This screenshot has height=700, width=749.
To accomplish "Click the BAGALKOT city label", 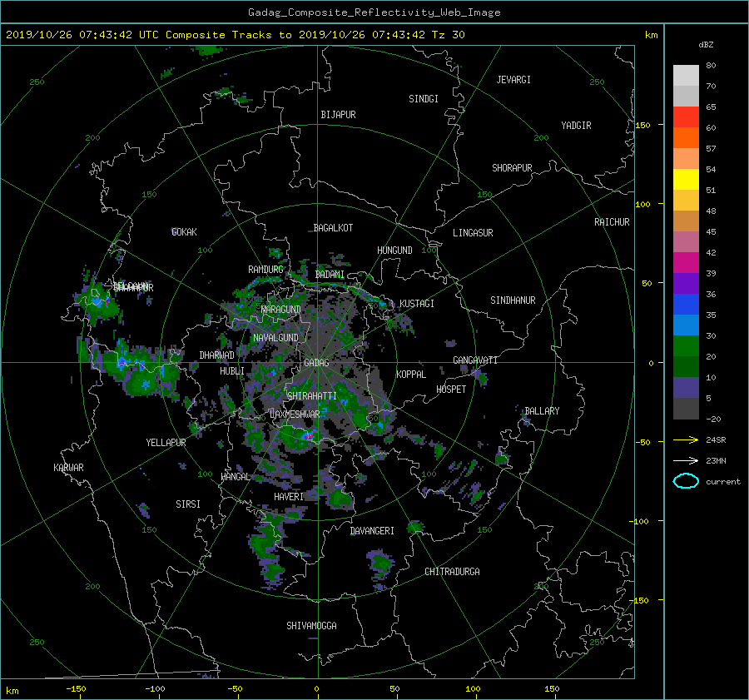I will pos(333,228).
